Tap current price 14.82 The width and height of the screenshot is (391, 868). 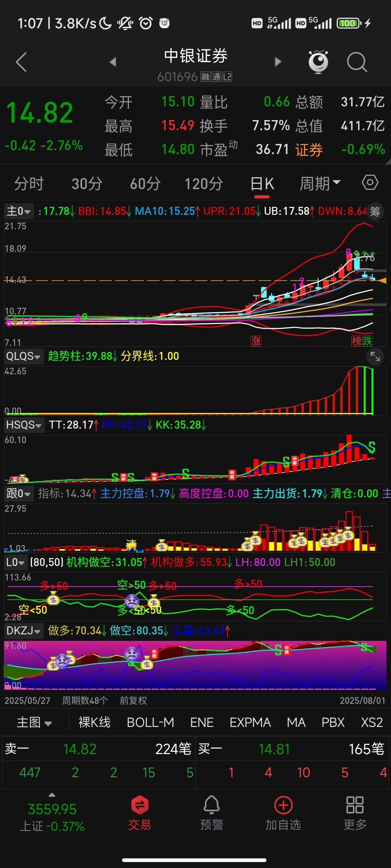point(40,113)
